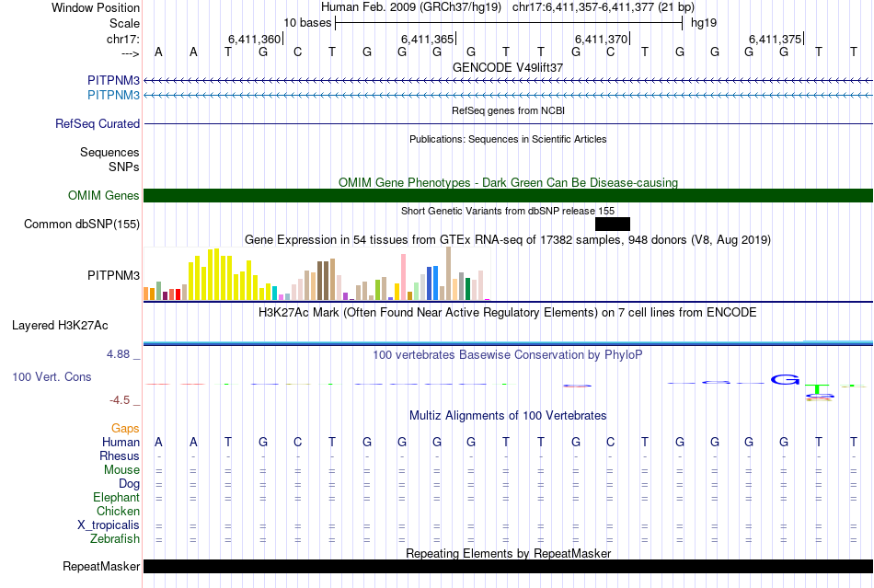Click Short Genetic Variants from dbSNP title
The height and width of the screenshot is (588, 874).
(508, 211)
